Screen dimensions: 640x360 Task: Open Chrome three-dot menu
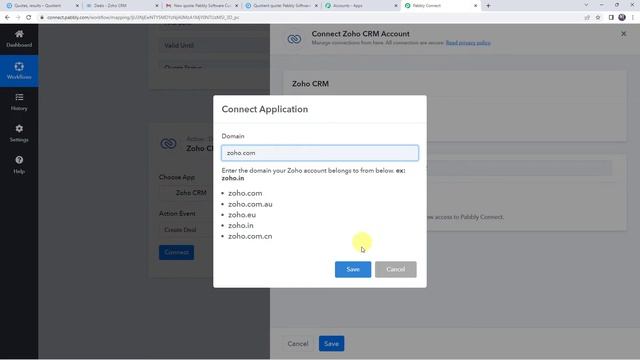click(x=633, y=18)
